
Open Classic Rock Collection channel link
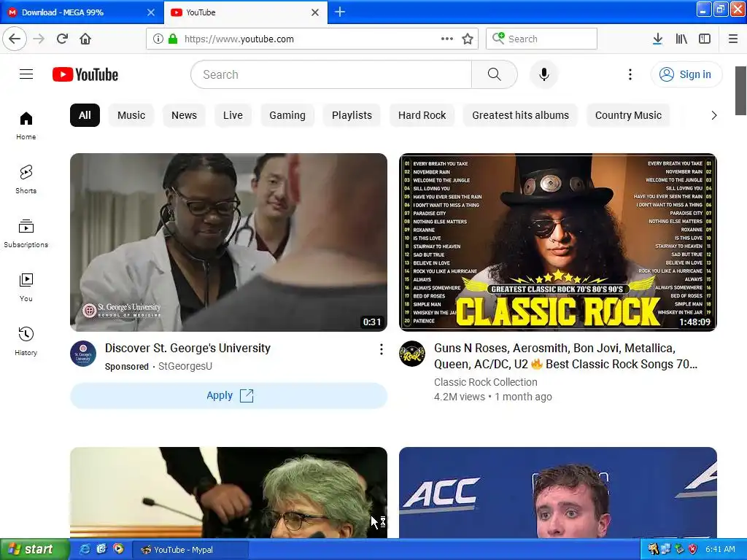pyautogui.click(x=485, y=382)
